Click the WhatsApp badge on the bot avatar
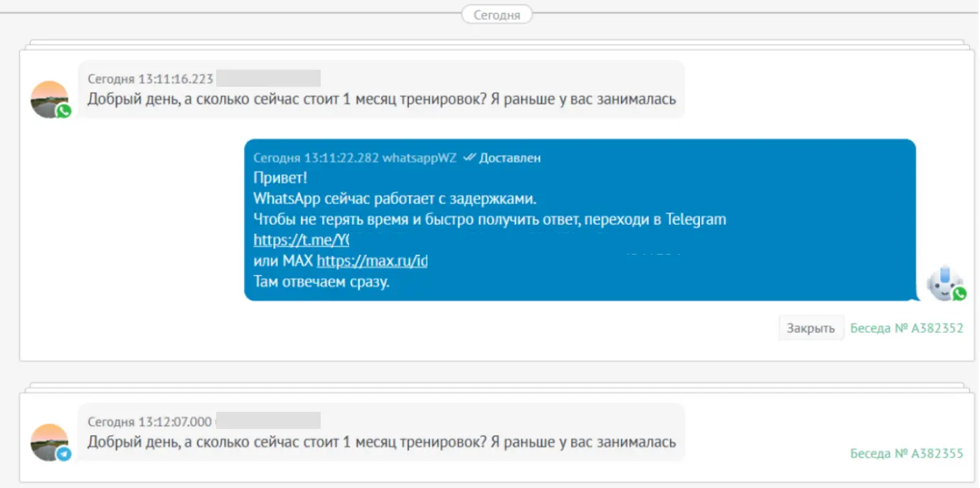Screen dimensions: 980x488 (959, 293)
